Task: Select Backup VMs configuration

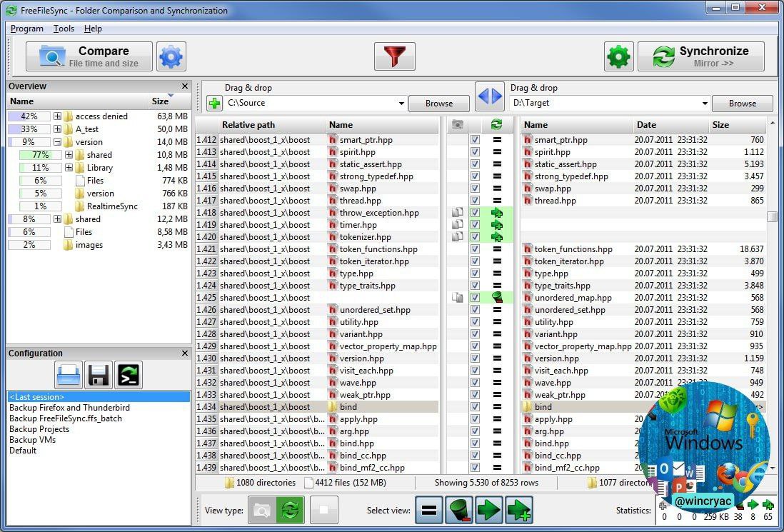Action: point(33,439)
